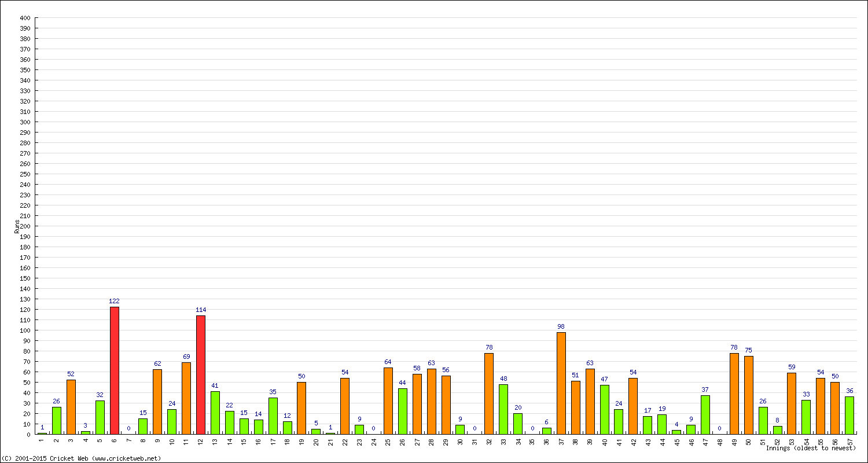The height and width of the screenshot is (463, 868).
Task: Click the value label 44
Action: pyautogui.click(x=403, y=383)
